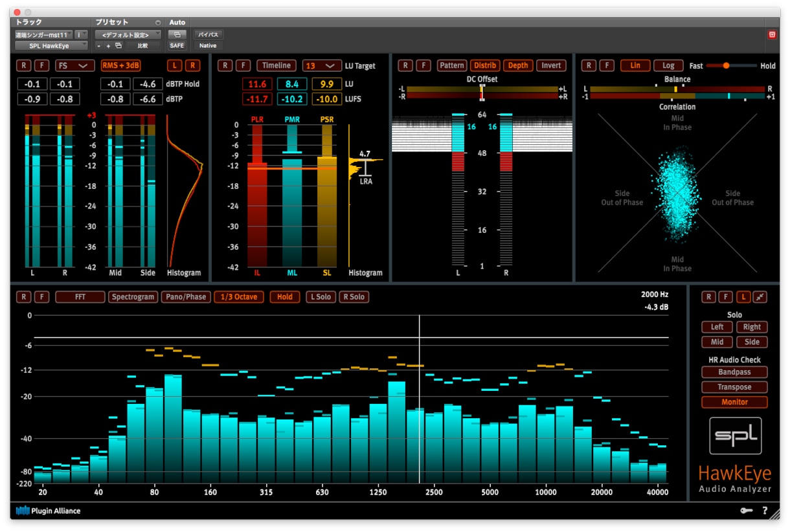Viewport: 790px width, 532px height.
Task: Click the window icon under Auto
Action: tap(176, 34)
